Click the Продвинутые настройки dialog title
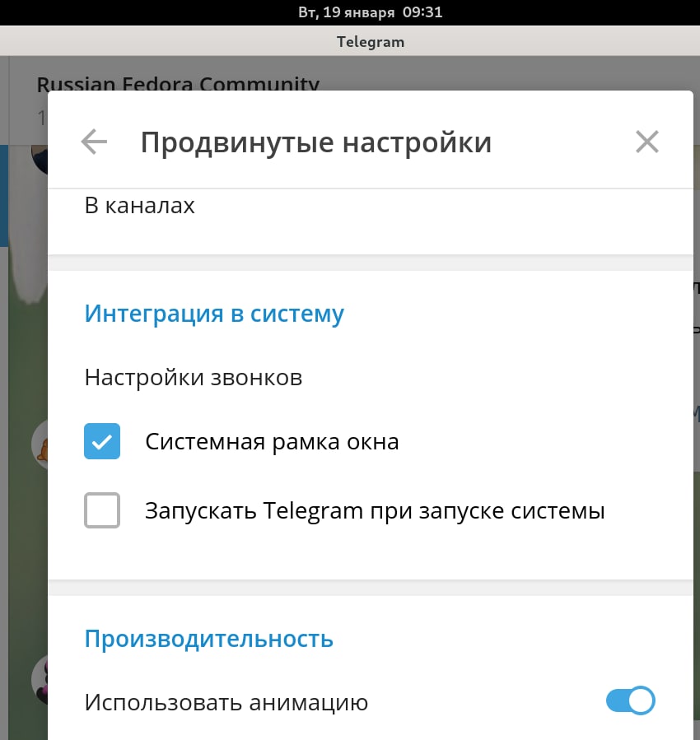 click(x=316, y=142)
